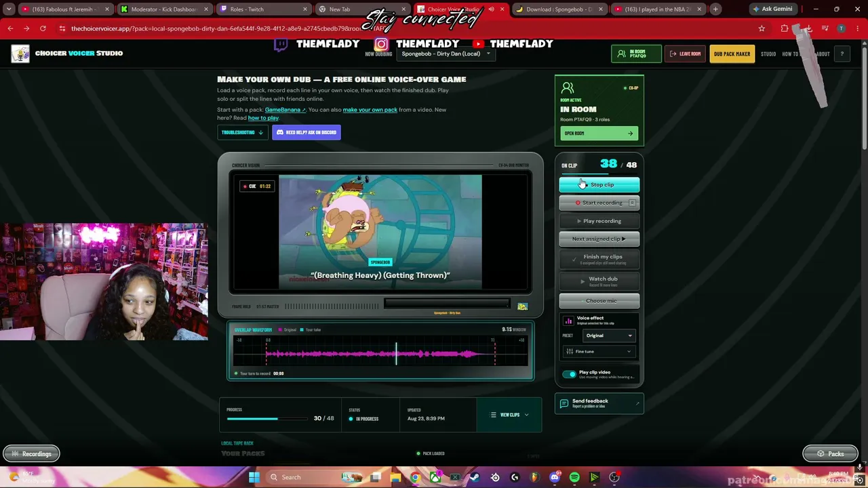Click the voice effect equalizer icon
Screen dimensions: 868x488
(x=568, y=321)
